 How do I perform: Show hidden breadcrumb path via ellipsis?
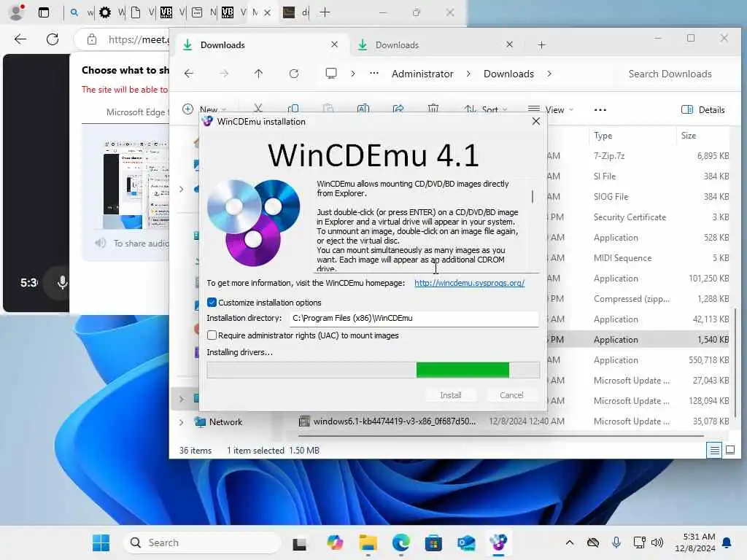pyautogui.click(x=374, y=74)
